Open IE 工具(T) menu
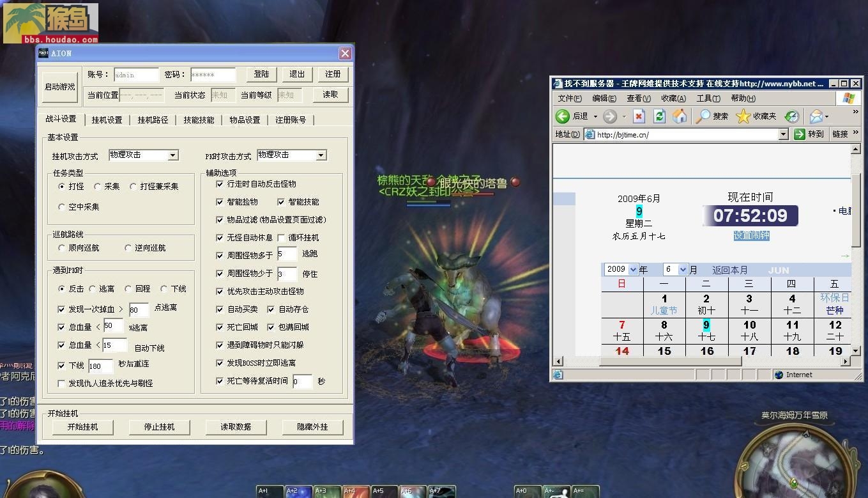Image resolution: width=868 pixels, height=498 pixels. coord(708,98)
